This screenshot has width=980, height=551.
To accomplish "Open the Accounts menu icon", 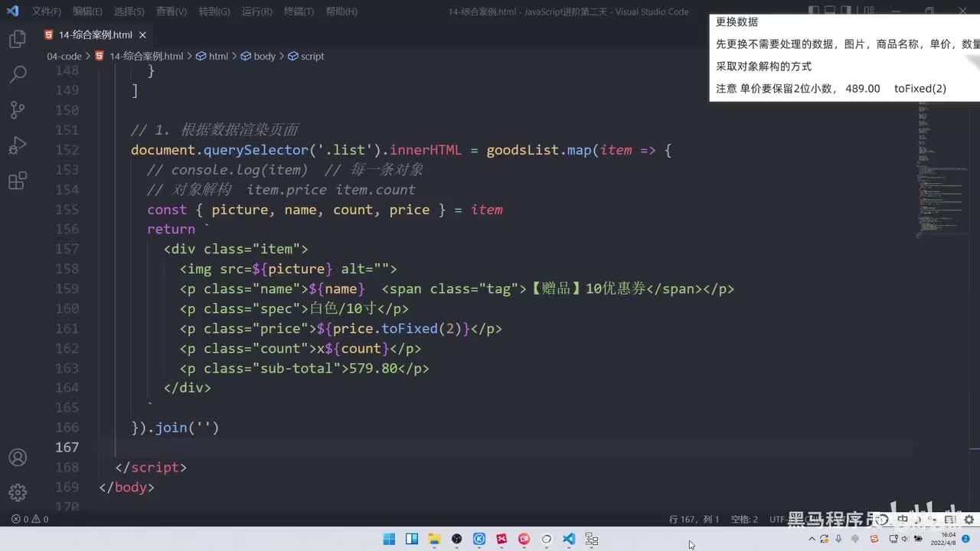I will coord(17,458).
